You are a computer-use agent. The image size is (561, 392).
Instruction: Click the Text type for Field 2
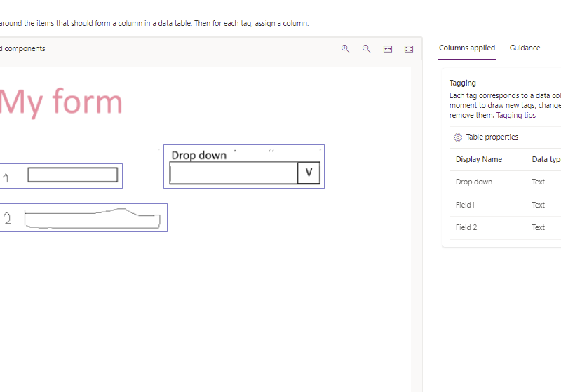(x=538, y=227)
